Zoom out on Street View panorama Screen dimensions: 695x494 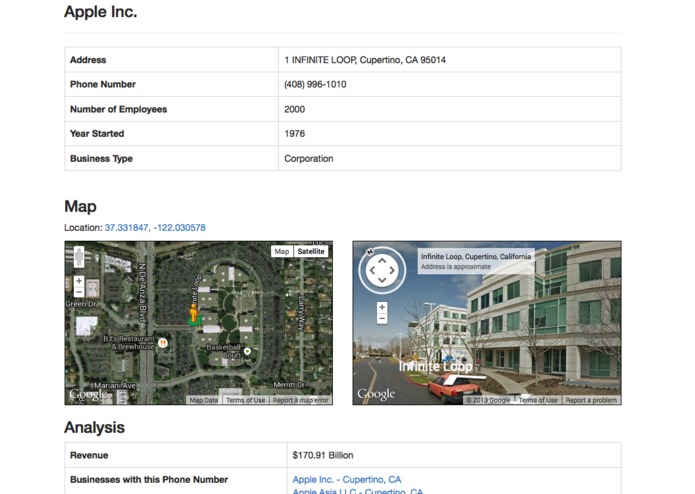382,318
